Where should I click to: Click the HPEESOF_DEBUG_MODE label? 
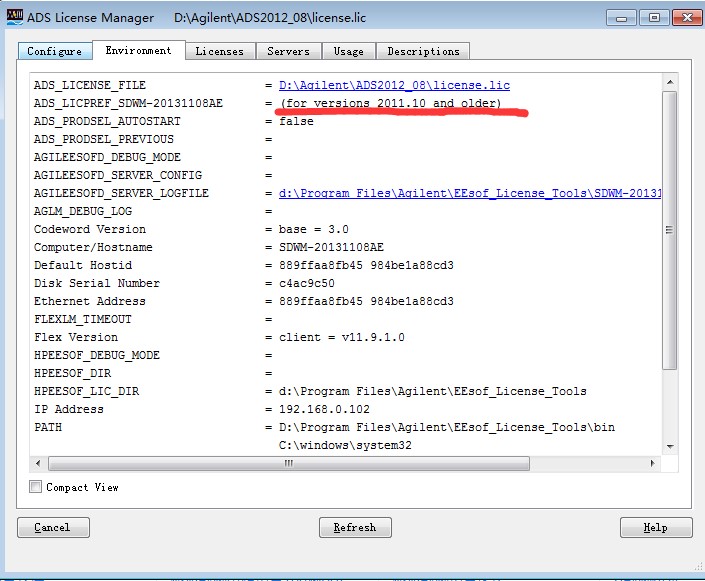click(x=97, y=355)
